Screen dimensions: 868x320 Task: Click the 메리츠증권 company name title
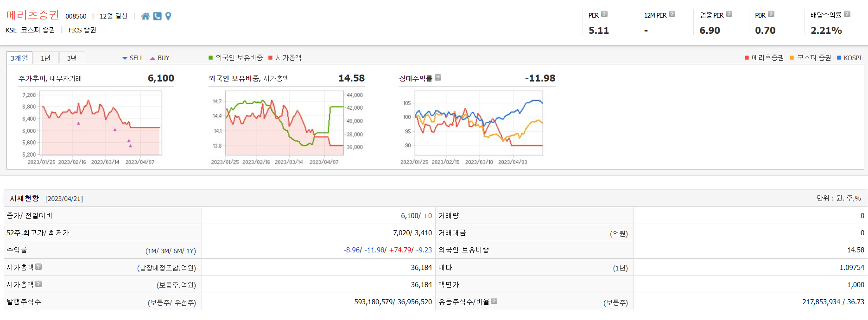pyautogui.click(x=32, y=15)
